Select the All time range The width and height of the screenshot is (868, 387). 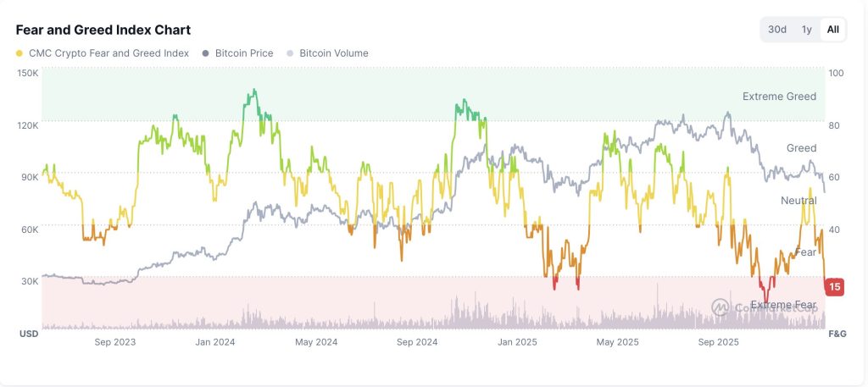click(832, 30)
